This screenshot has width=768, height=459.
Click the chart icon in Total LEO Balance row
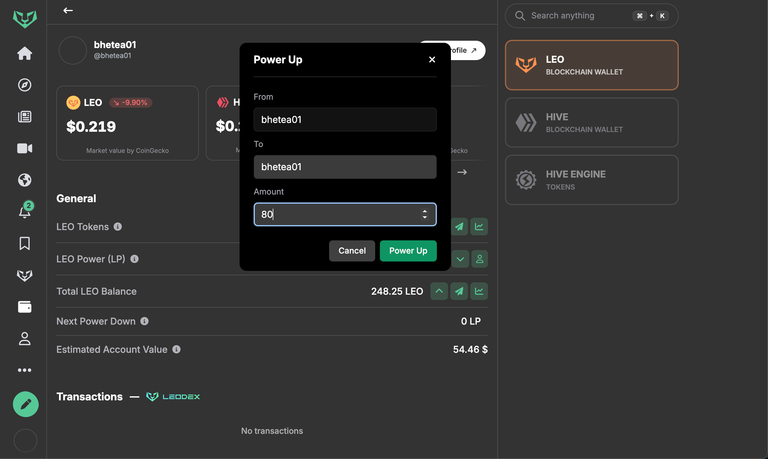click(479, 291)
